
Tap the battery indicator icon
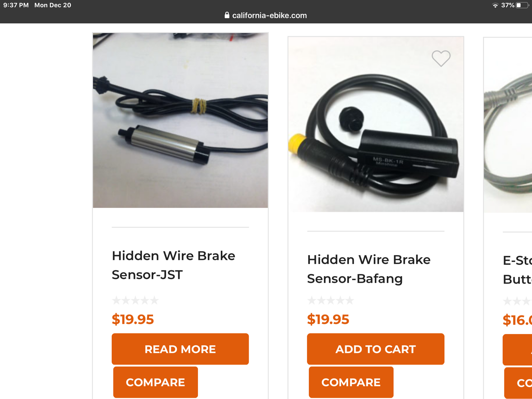[522, 5]
